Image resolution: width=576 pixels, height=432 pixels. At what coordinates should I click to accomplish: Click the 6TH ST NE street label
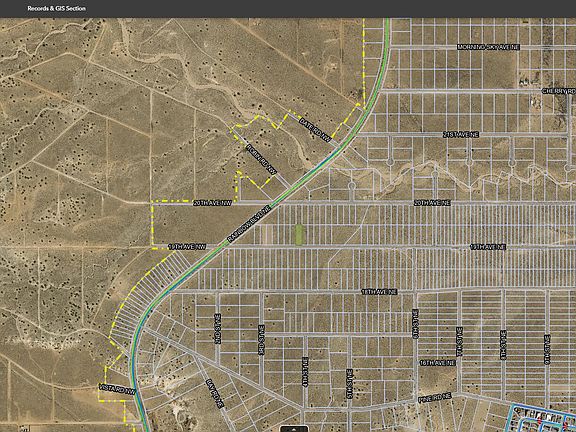coord(415,324)
